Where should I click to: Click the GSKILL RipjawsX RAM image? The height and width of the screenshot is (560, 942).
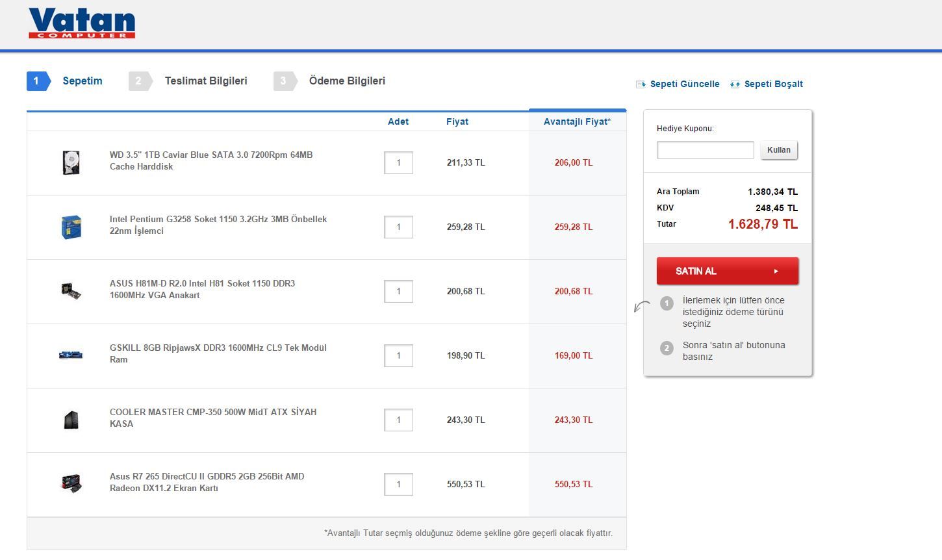coord(71,355)
